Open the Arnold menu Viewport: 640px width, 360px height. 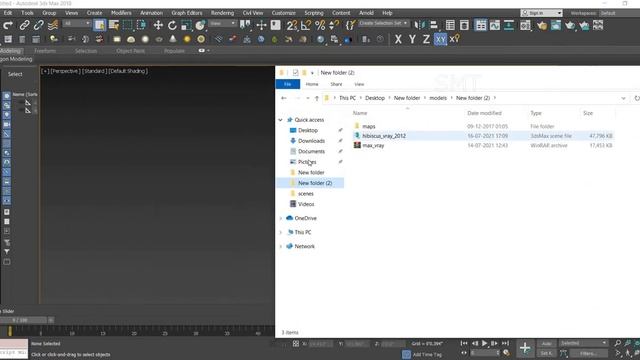point(366,13)
